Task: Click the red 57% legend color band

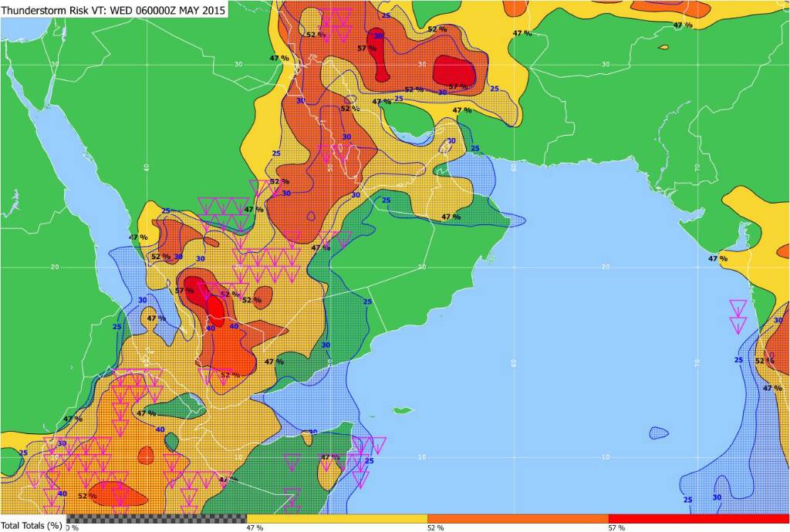Action: [698, 518]
